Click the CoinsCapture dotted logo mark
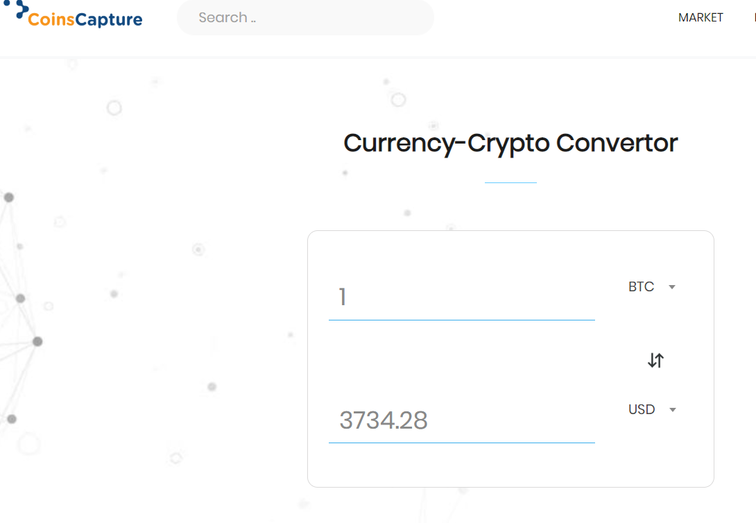 16,8
